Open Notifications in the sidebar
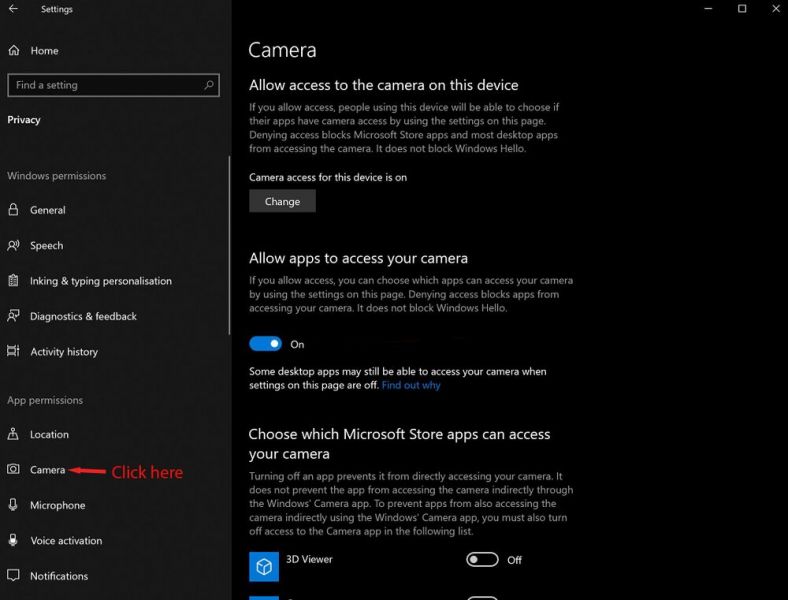This screenshot has width=788, height=600. pos(58,576)
